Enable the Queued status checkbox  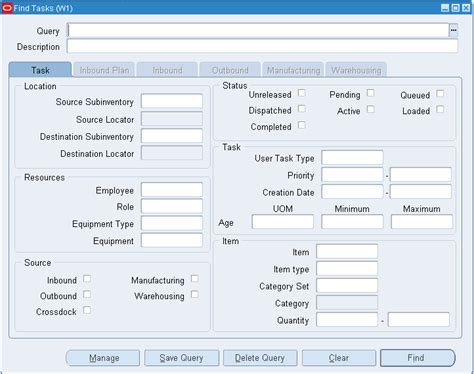pyautogui.click(x=440, y=94)
